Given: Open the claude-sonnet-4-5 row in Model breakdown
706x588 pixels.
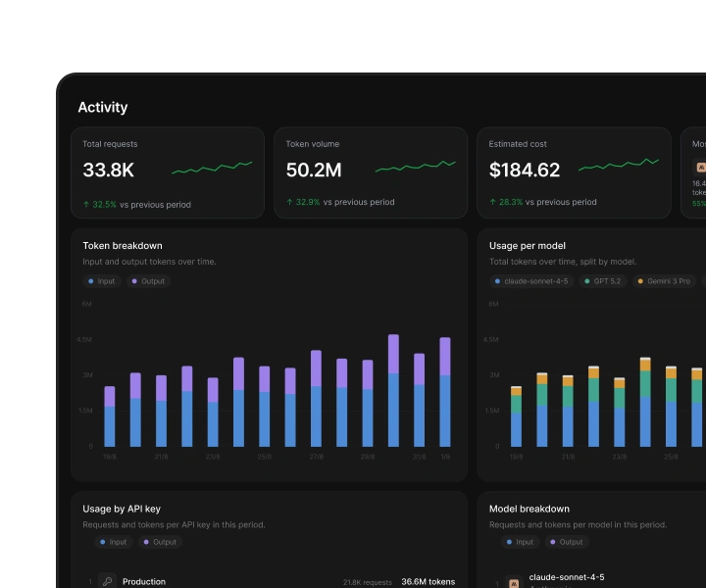Looking at the screenshot, I should click(599, 580).
